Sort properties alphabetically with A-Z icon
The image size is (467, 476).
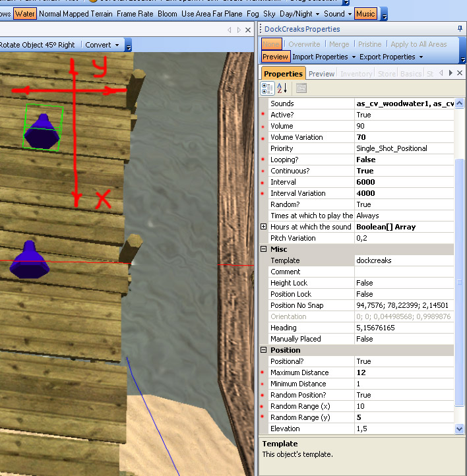click(282, 88)
